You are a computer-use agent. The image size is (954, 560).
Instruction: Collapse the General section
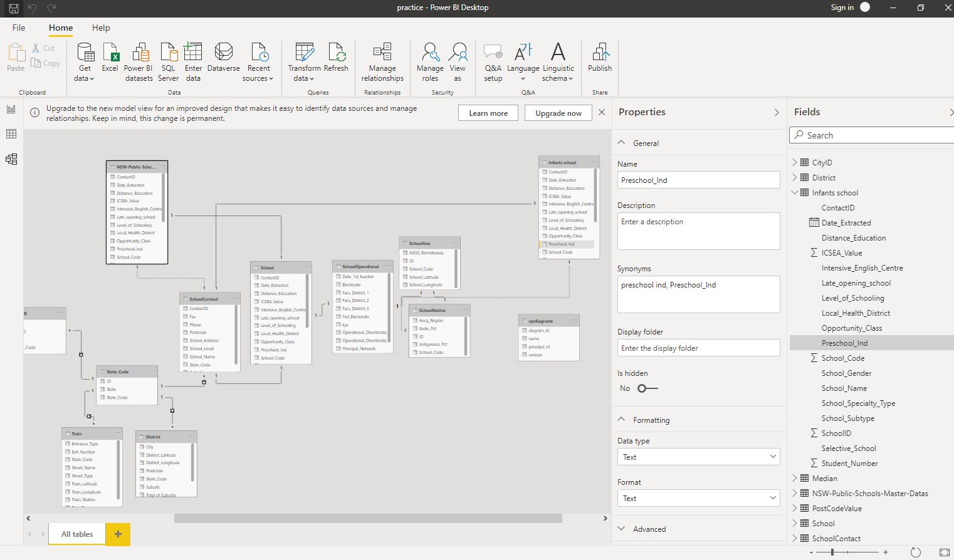pyautogui.click(x=622, y=143)
